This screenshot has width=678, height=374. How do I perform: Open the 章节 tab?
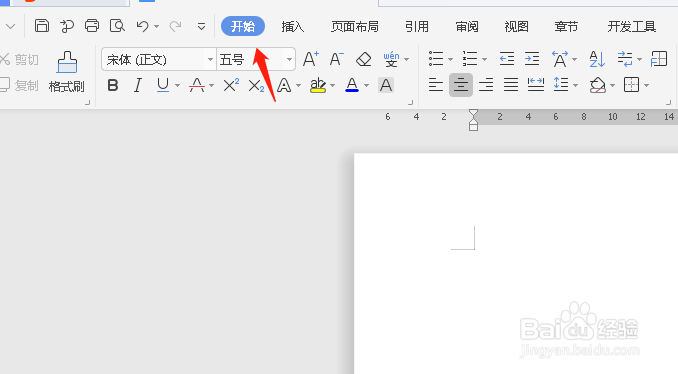(x=566, y=27)
